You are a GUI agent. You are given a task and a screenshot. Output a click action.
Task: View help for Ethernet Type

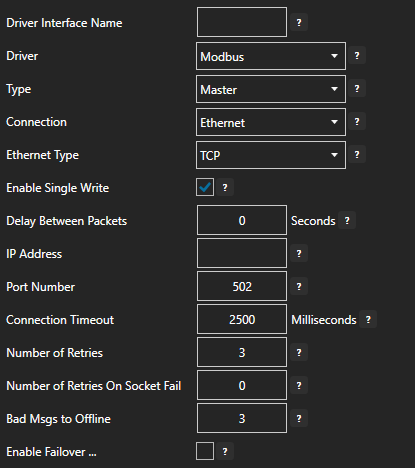pos(357,154)
